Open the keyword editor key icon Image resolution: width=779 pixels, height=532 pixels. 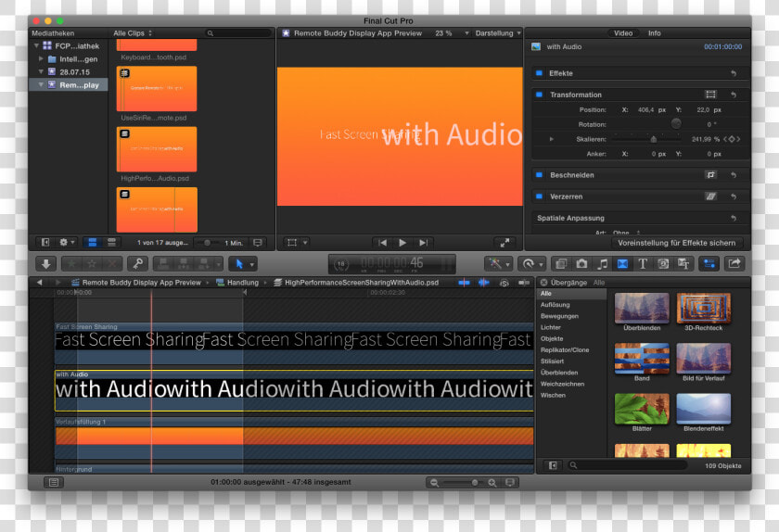137,264
